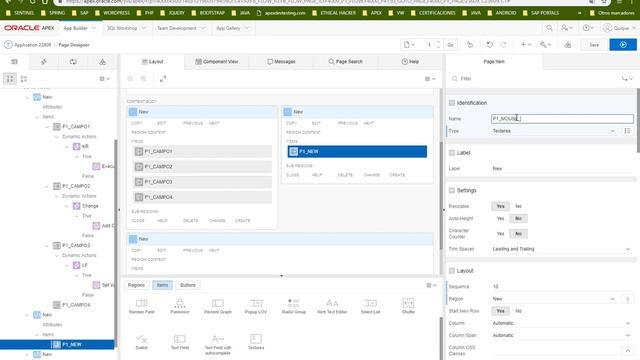640x360 pixels.
Task: Open the Type dropdown showing Textarea
Action: [x=553, y=131]
